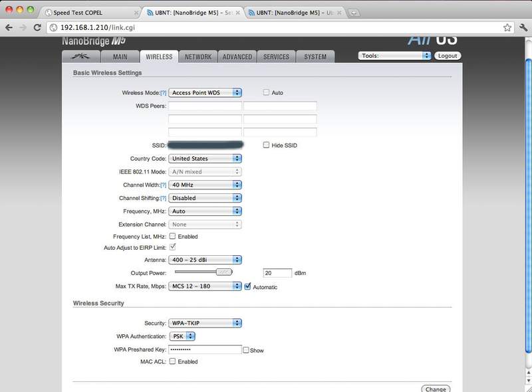Open help link for Channel Width
This screenshot has height=392, width=532.
163,185
